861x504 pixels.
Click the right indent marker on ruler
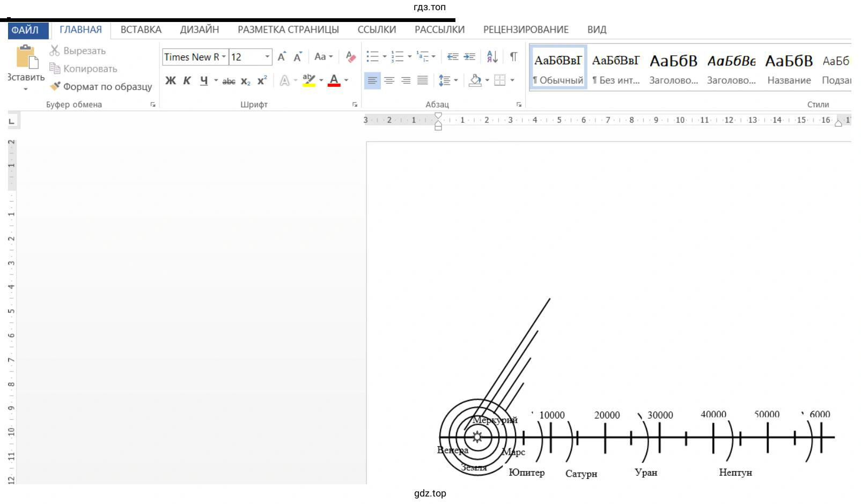point(838,123)
